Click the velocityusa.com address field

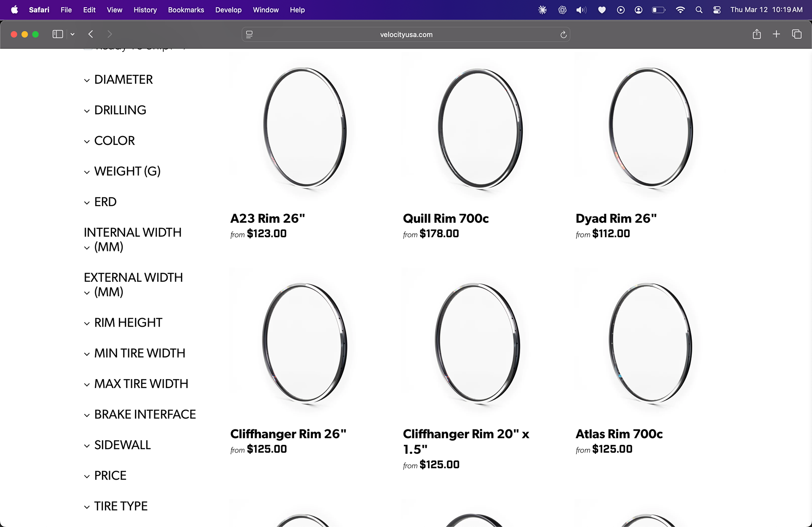(406, 35)
